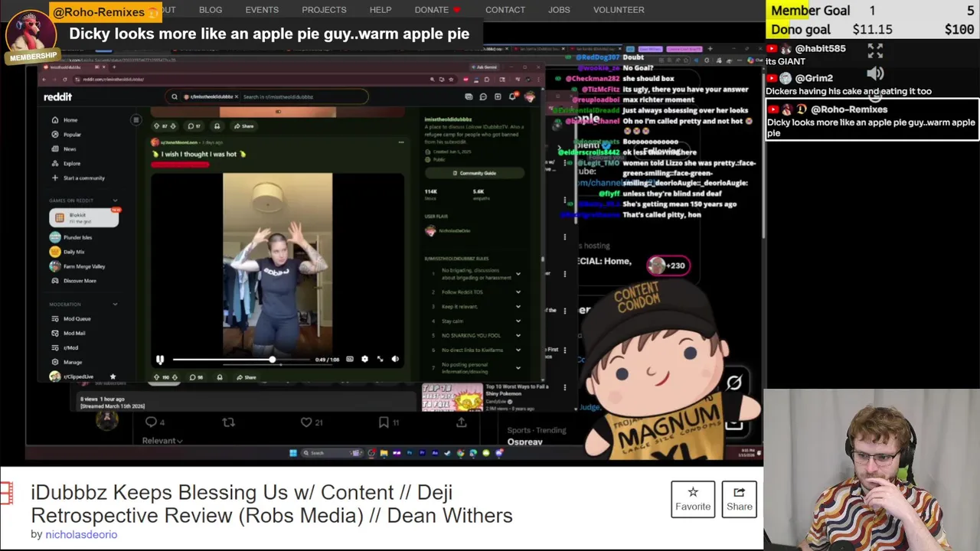Expand the 'NO SNARKING YOU FOOL' rule
The height and width of the screenshot is (551, 980).
(x=518, y=336)
